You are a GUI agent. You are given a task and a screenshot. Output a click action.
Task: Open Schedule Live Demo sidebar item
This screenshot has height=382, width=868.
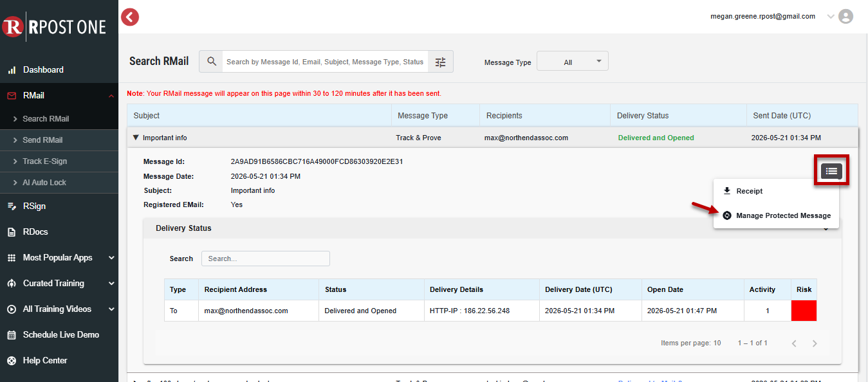point(61,334)
